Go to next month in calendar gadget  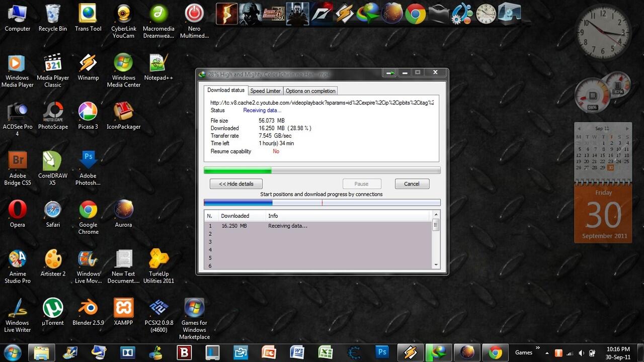627,129
